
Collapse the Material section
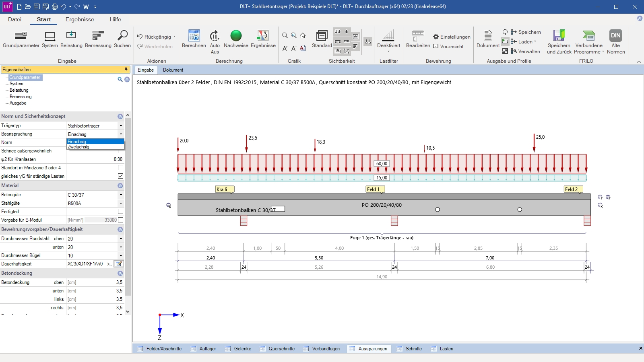pos(120,186)
